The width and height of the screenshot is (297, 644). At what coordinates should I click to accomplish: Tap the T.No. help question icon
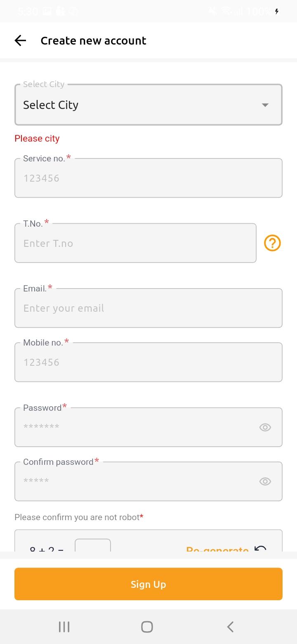272,243
